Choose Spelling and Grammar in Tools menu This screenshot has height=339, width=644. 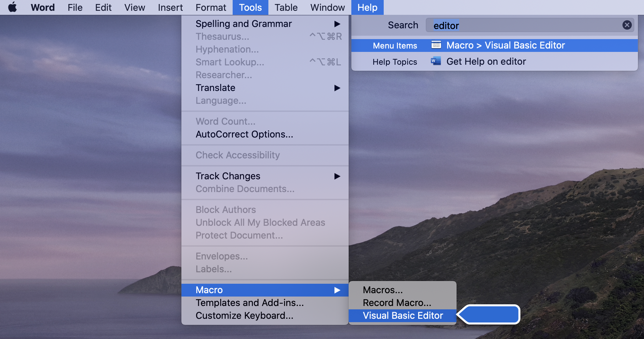point(265,24)
